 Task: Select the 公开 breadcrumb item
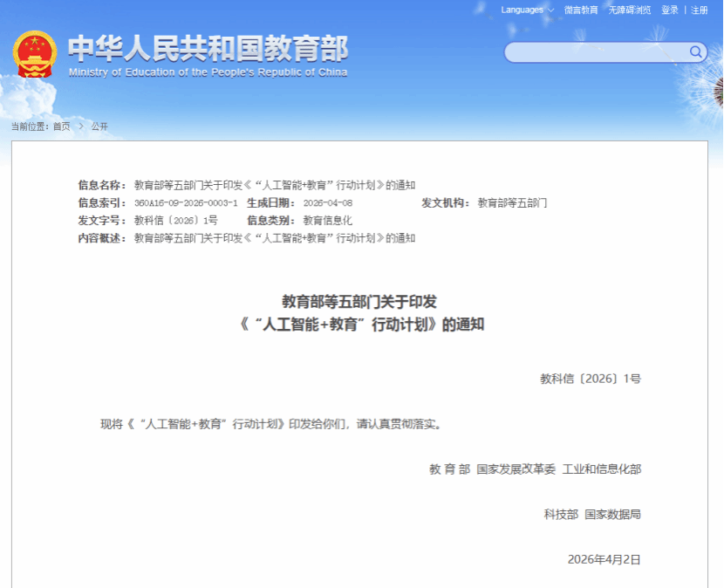pos(99,126)
